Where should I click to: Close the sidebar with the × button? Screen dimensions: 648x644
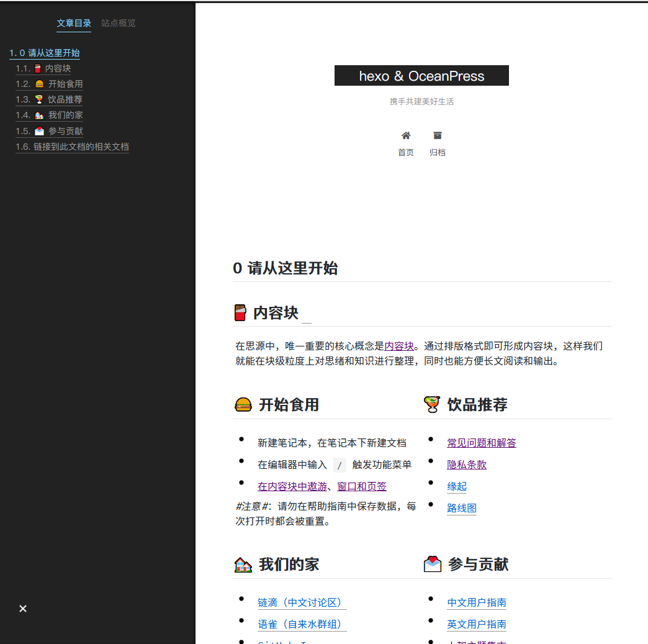pyautogui.click(x=23, y=609)
